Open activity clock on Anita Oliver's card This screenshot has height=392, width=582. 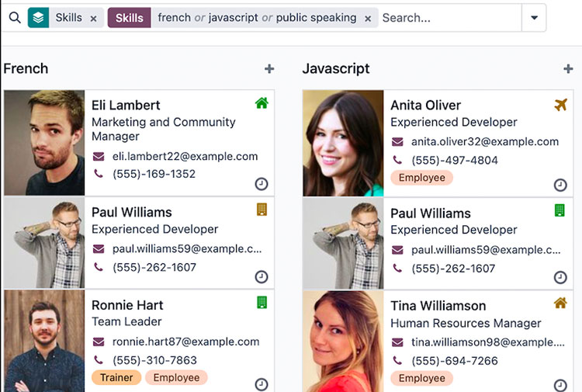[560, 185]
